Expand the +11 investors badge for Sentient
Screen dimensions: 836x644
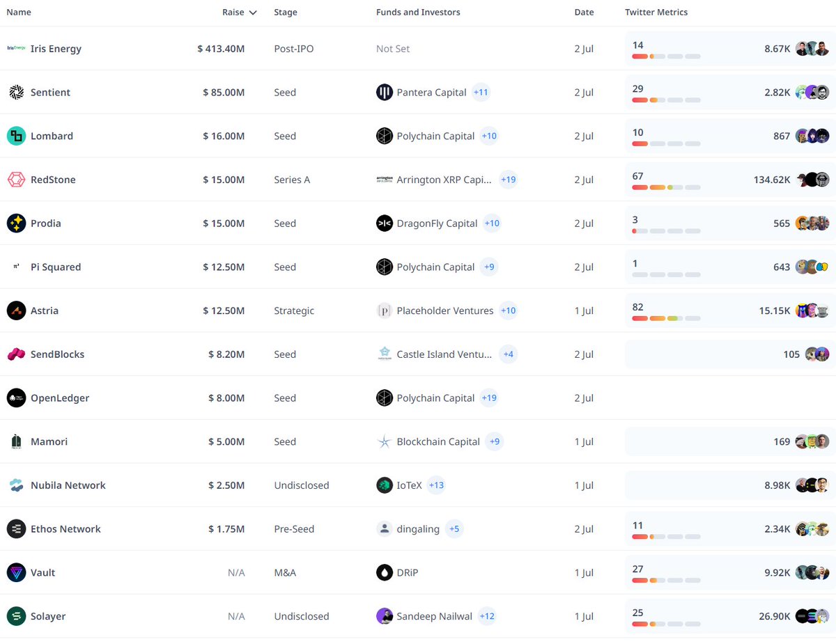pyautogui.click(x=481, y=93)
